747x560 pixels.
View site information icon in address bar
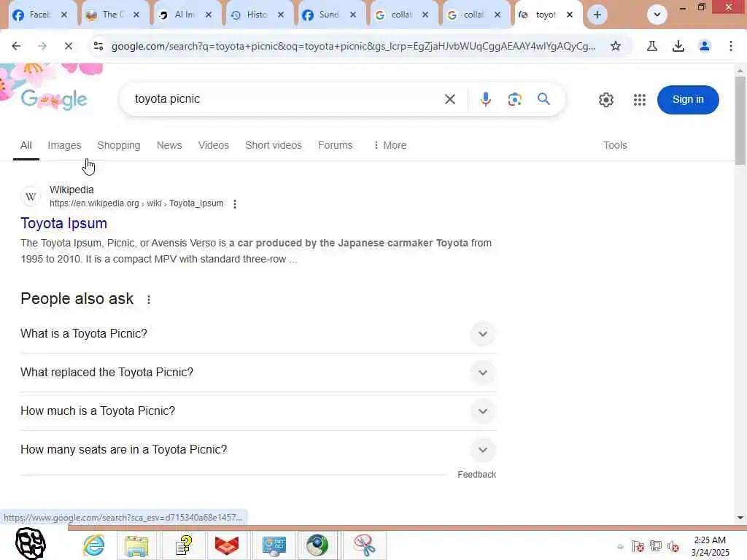coord(98,46)
